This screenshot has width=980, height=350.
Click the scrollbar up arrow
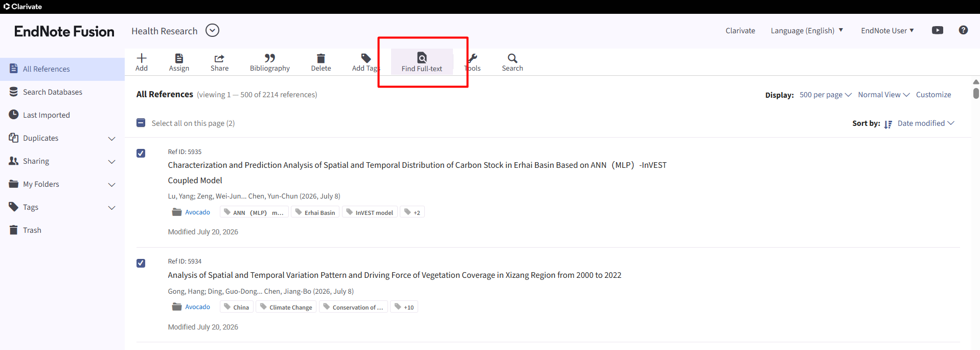click(x=976, y=82)
